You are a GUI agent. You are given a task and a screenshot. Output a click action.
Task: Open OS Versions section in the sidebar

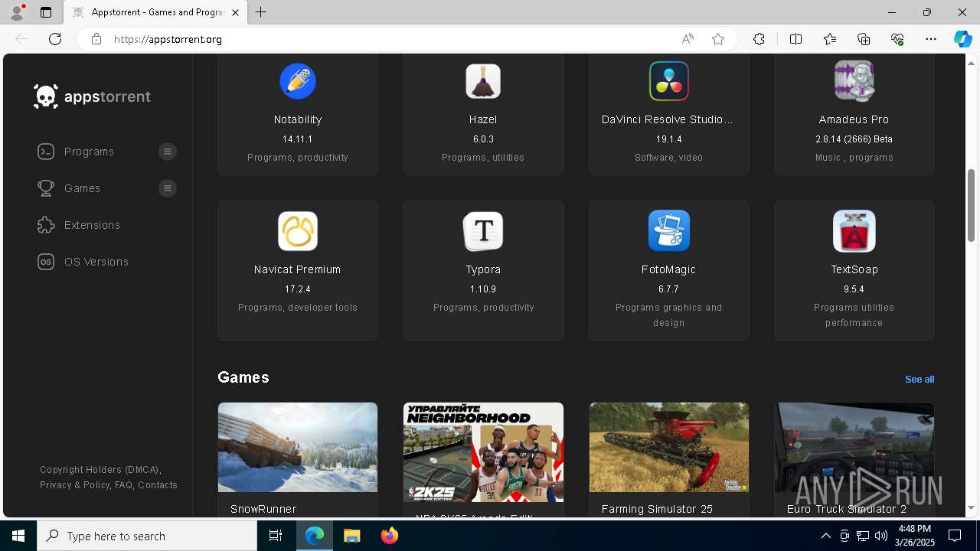tap(96, 262)
